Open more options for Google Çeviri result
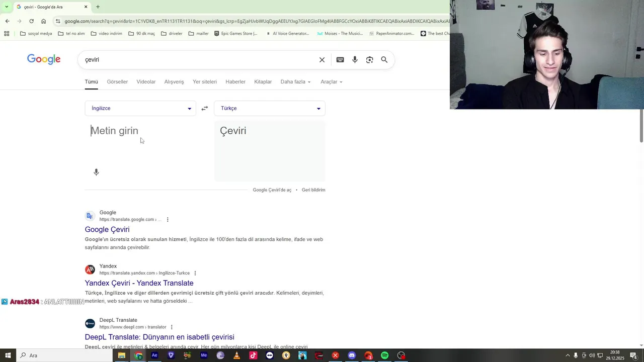This screenshot has height=362, width=644. [x=168, y=220]
